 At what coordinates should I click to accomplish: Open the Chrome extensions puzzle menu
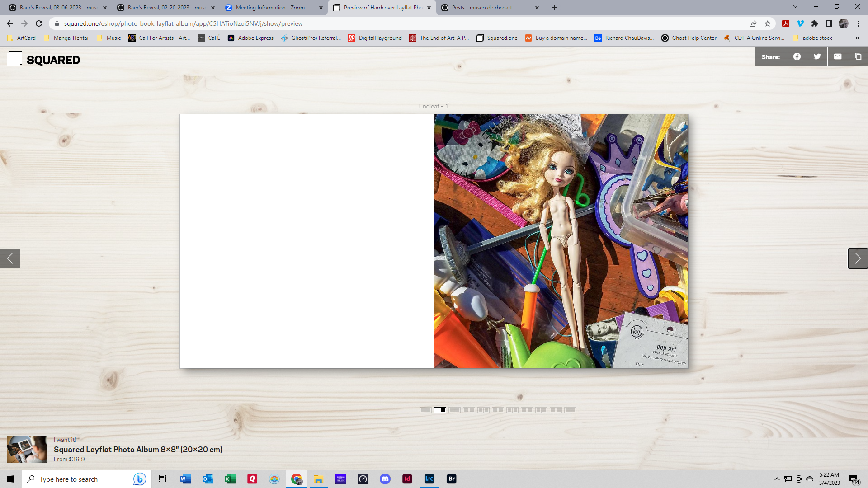click(x=815, y=23)
